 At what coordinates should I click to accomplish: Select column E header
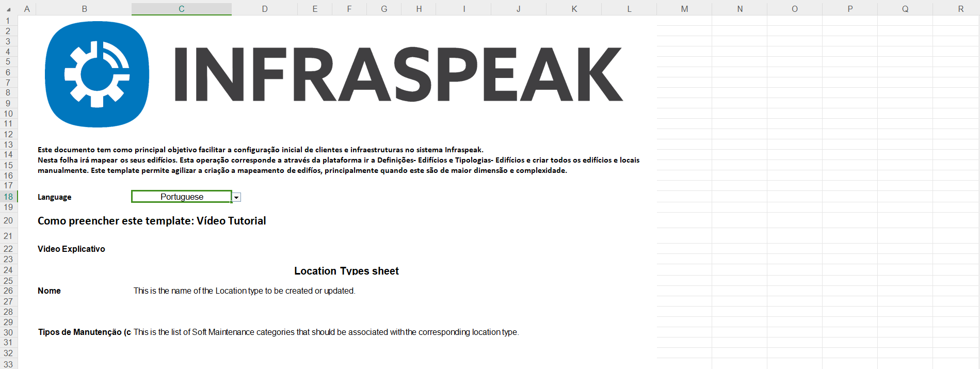pyautogui.click(x=315, y=9)
